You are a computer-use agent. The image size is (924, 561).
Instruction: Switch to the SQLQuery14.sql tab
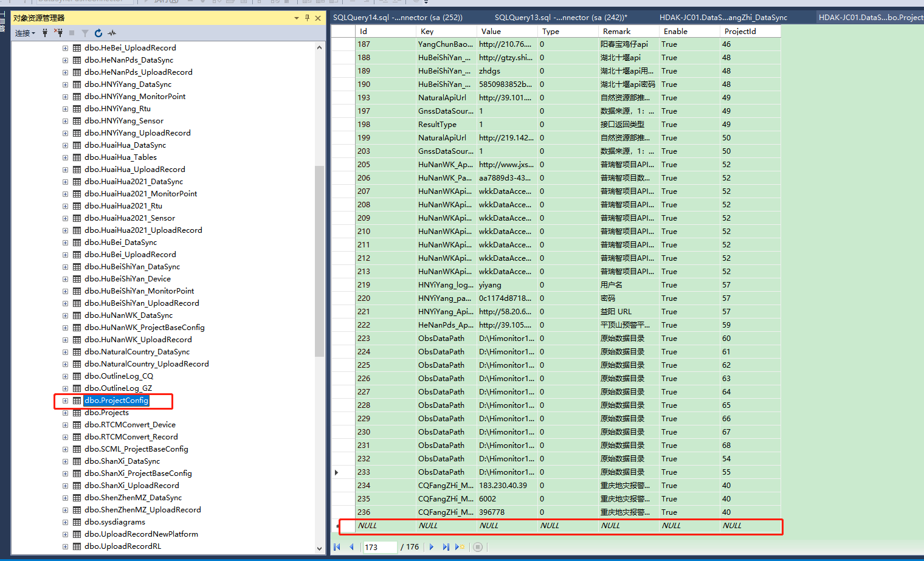(x=398, y=18)
